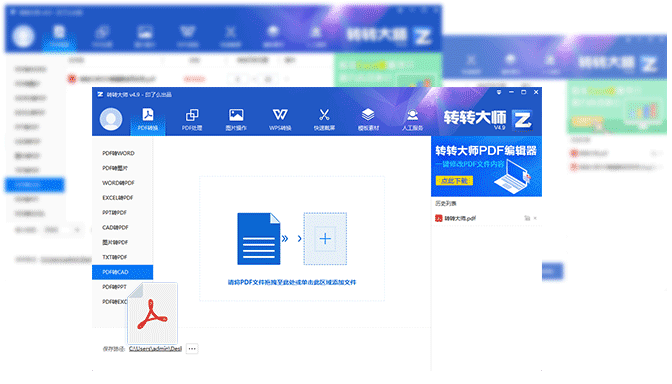
Task: Open the user avatar profile icon
Action: (111, 119)
